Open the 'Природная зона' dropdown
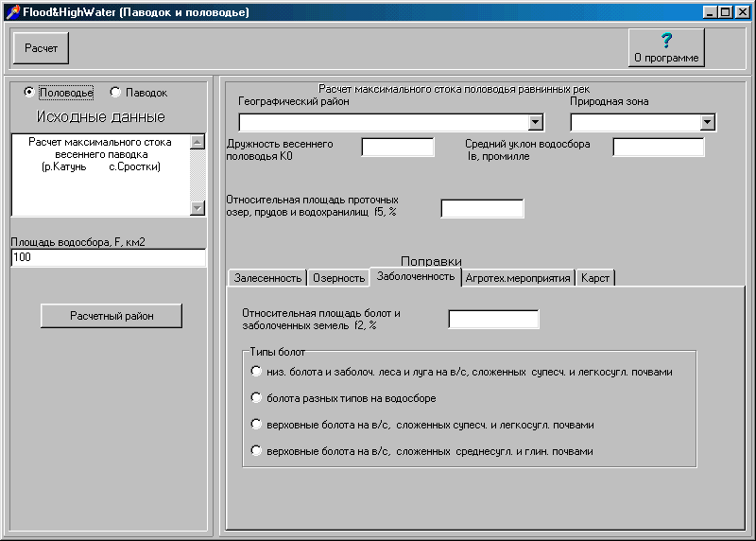The image size is (756, 541). coord(707,122)
